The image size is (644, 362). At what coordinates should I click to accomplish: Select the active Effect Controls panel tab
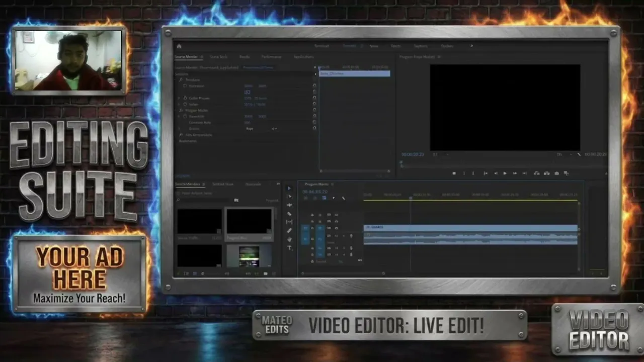pyautogui.click(x=186, y=57)
